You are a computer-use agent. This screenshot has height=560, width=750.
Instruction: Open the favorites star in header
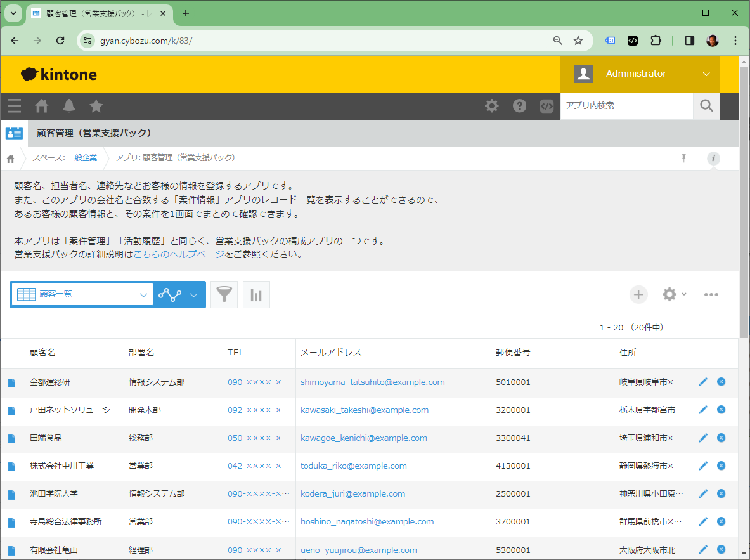tap(96, 106)
